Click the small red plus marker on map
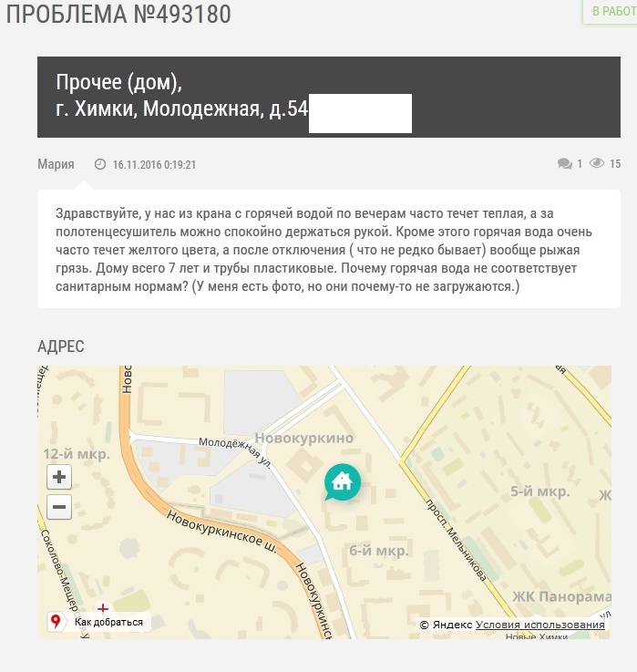The height and width of the screenshot is (672, 637). (x=103, y=608)
